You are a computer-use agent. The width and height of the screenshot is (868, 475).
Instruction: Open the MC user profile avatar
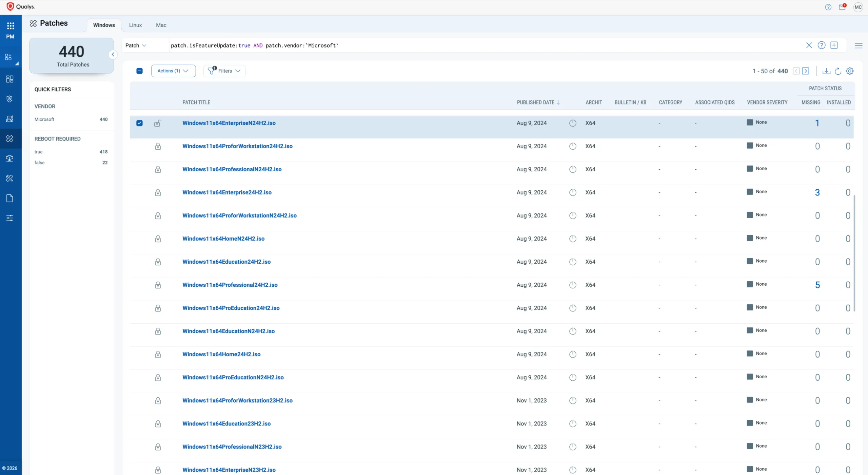(858, 7)
